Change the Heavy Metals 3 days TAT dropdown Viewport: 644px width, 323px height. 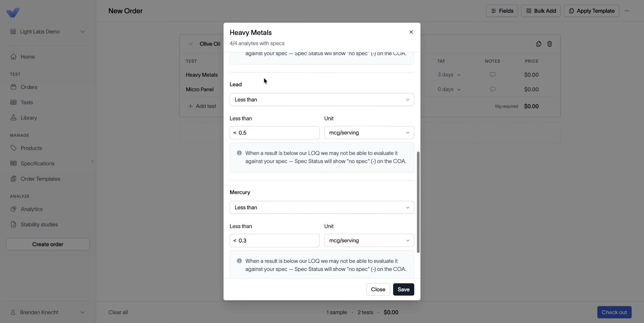pyautogui.click(x=449, y=75)
